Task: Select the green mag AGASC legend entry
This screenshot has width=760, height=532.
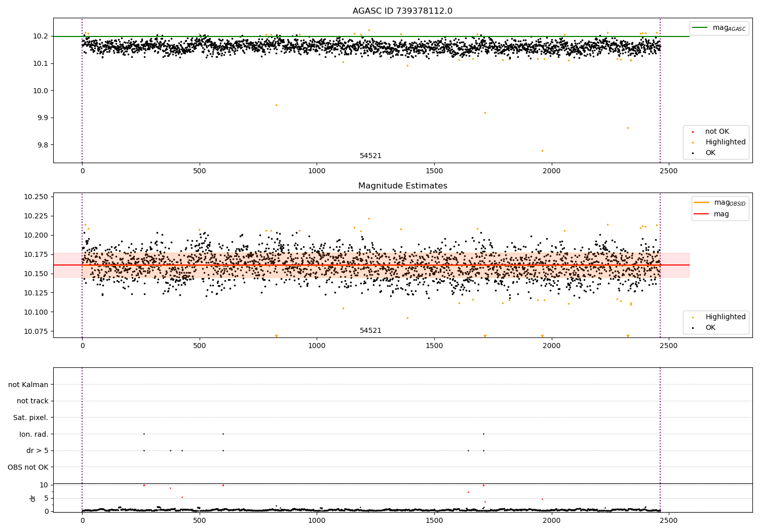Action: [719, 28]
